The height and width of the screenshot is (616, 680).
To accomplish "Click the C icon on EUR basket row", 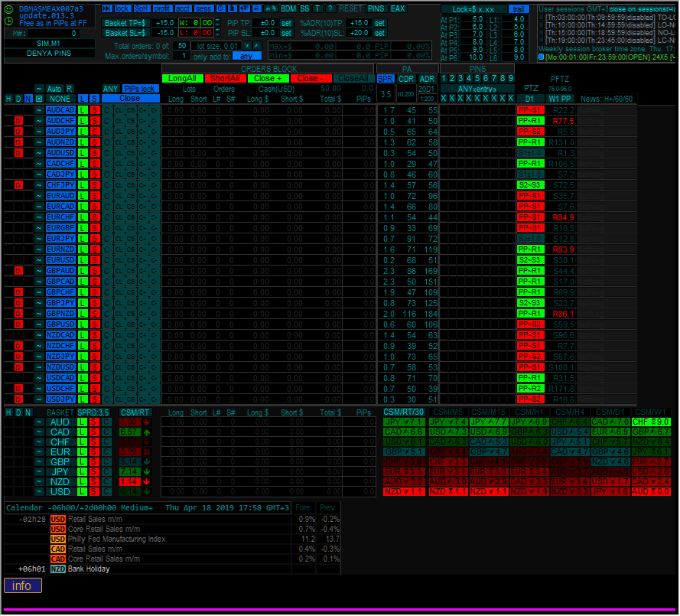I will click(x=106, y=452).
